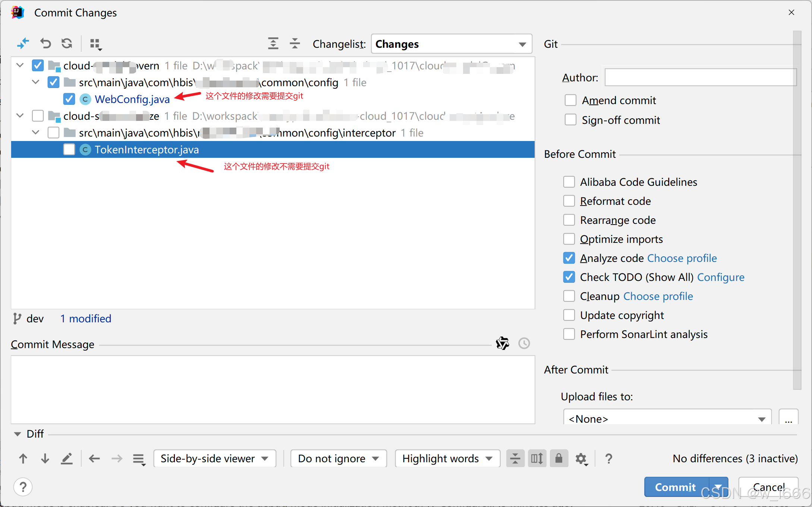Check the TokenInterceptor.java checkbox

pos(69,150)
